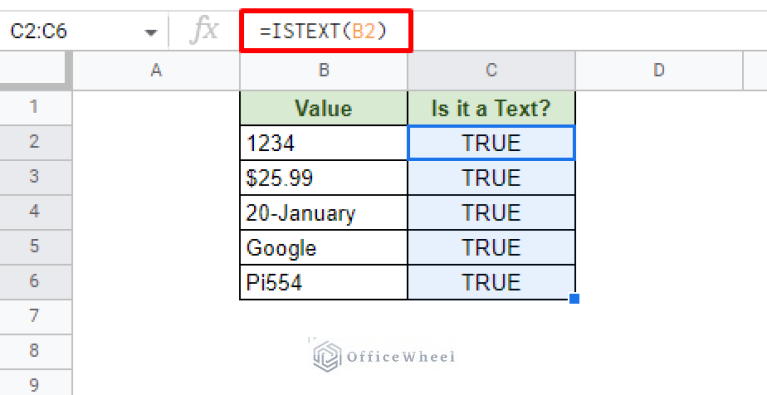The height and width of the screenshot is (395, 767).
Task: Select column B header
Action: pos(324,70)
